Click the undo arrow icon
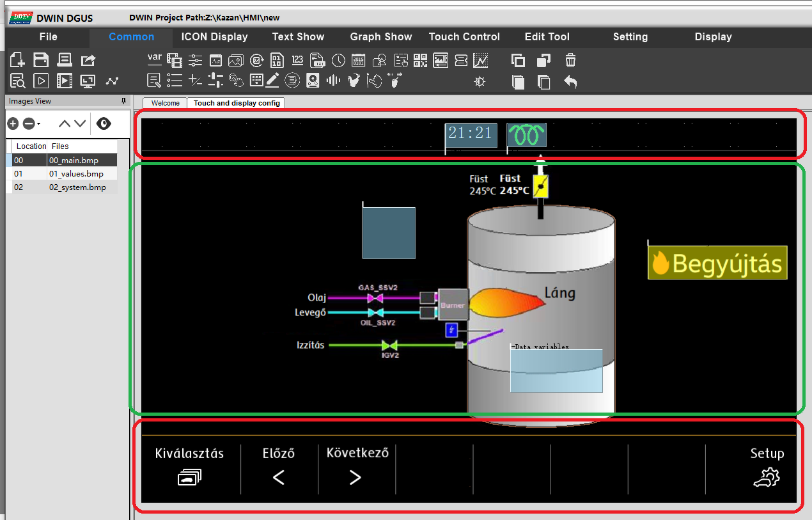812x520 pixels. [570, 81]
